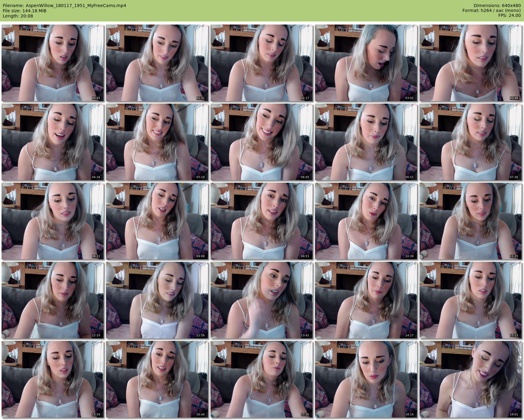Screen dimensions: 524x420
Task: Click the "Format: h264 / aac (mono)" text
Action: pos(492,11)
